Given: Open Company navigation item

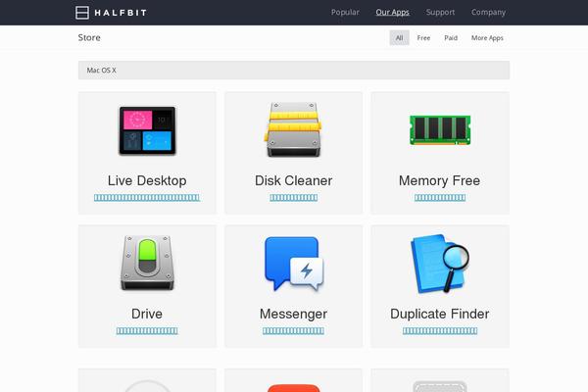Looking at the screenshot, I should click(x=488, y=13).
